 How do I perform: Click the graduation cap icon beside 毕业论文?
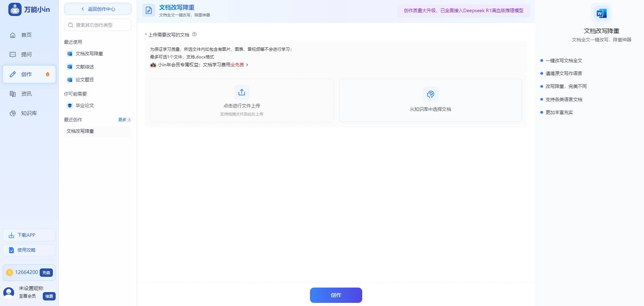[70, 105]
